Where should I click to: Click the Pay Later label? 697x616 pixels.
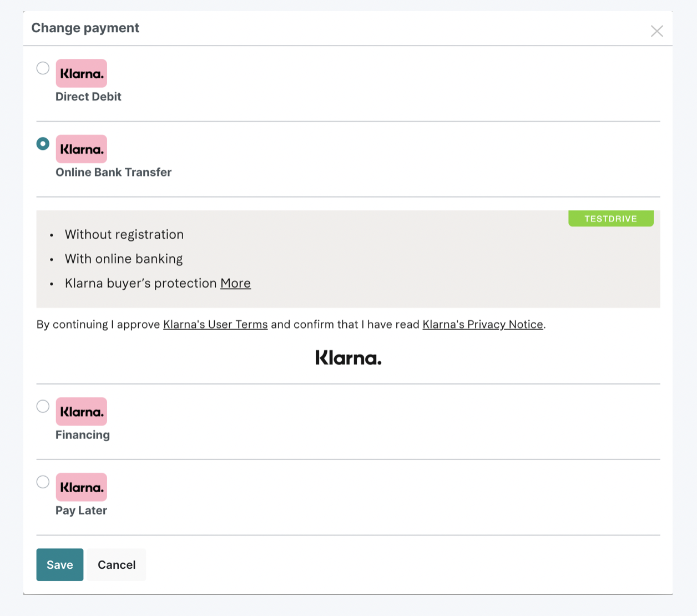click(81, 511)
